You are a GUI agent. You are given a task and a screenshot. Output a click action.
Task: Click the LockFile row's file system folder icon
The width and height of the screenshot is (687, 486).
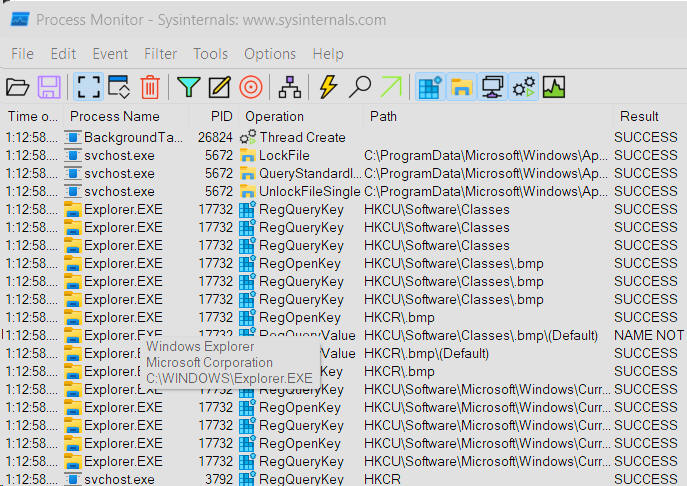[x=248, y=155]
